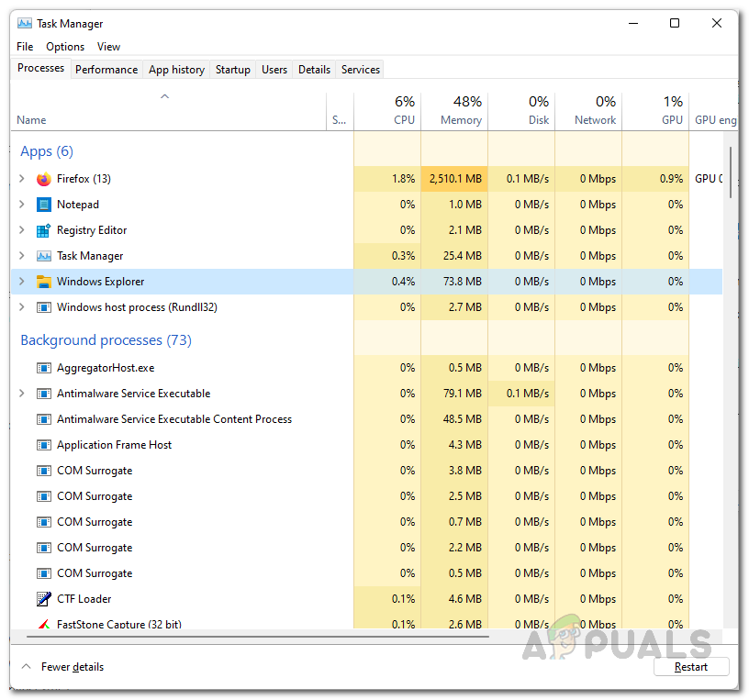
Task: Click the CTF Loader pen icon
Action: click(43, 599)
